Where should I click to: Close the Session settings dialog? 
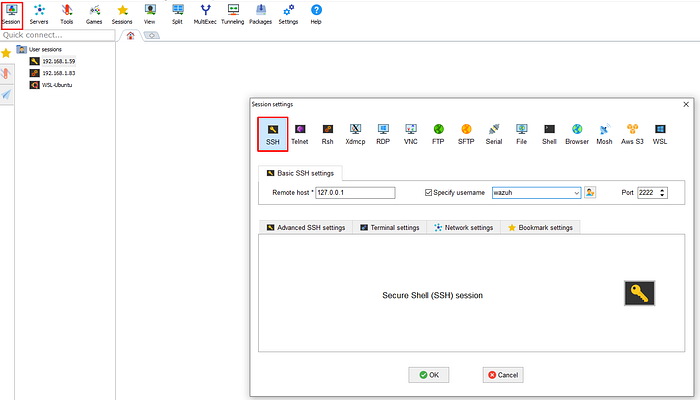686,104
